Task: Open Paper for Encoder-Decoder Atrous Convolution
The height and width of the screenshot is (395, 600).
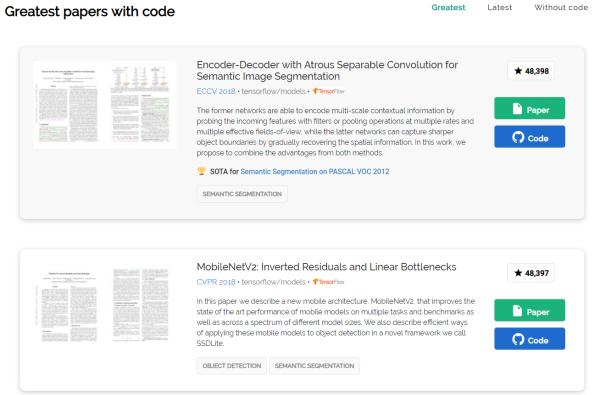Action: tap(529, 108)
